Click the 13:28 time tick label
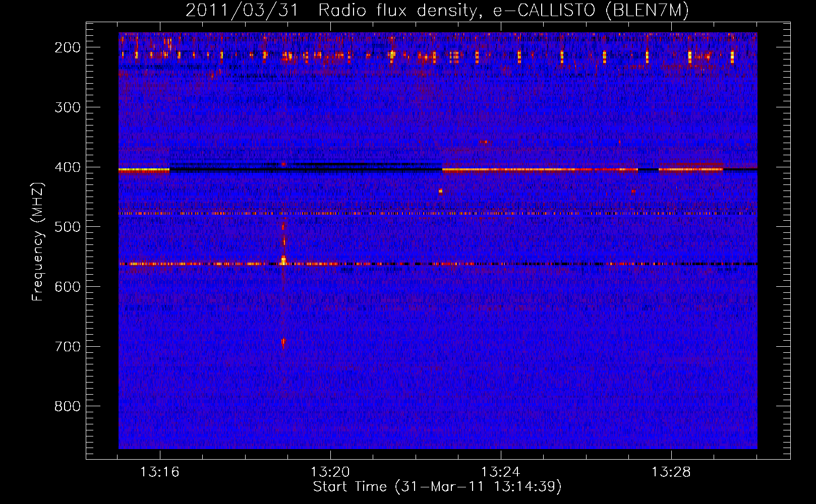Screen dimensions: 816x504 click(x=671, y=472)
